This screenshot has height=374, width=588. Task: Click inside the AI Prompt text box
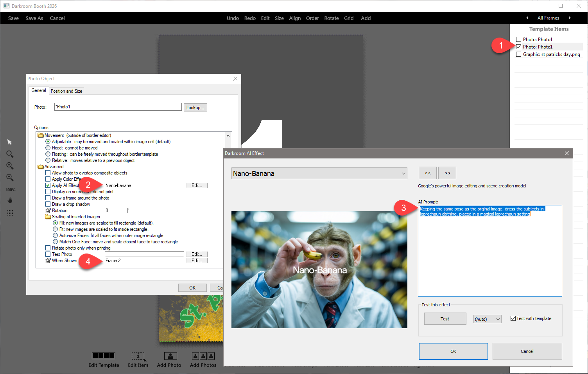pos(489,254)
